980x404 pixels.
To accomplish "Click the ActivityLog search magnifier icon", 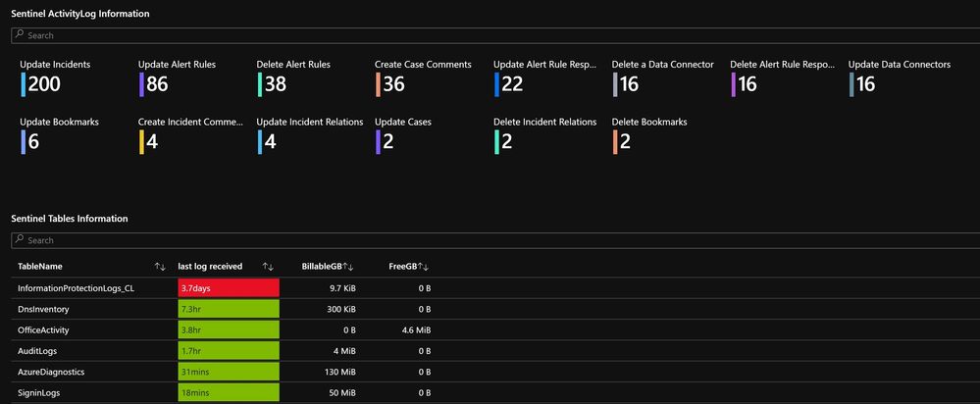I will click(x=20, y=35).
